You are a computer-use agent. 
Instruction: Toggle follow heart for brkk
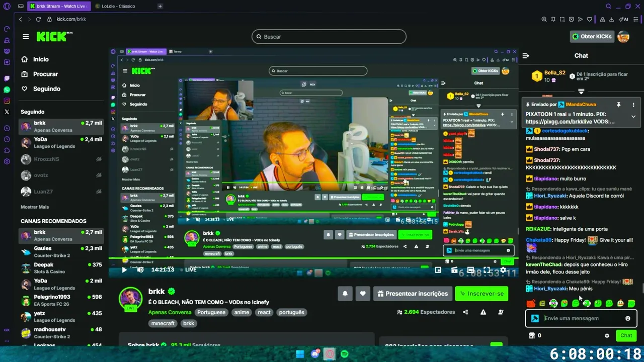point(362,294)
